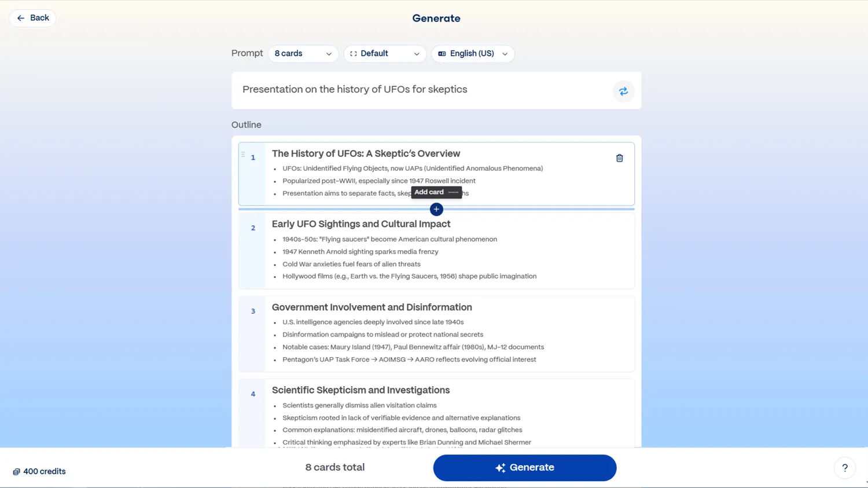868x488 pixels.
Task: Regenerate the prompt using the shuffle icon
Action: [623, 91]
